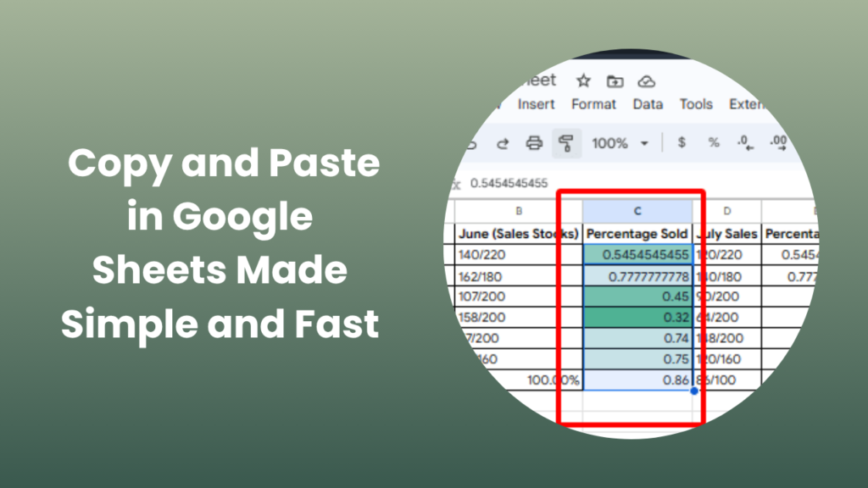Click the print icon
The height and width of the screenshot is (488, 868).
pos(534,143)
